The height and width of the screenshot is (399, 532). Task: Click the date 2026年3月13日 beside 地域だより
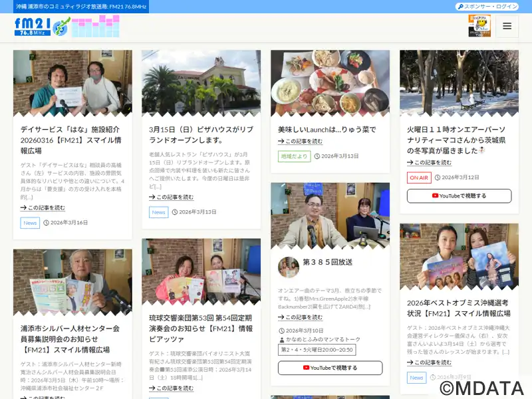coord(340,156)
